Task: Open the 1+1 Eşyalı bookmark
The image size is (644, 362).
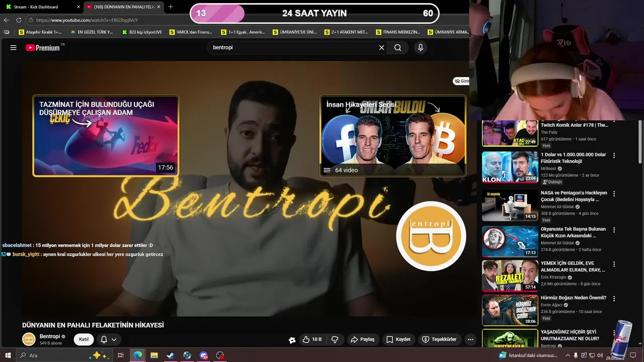Action: 243,32
